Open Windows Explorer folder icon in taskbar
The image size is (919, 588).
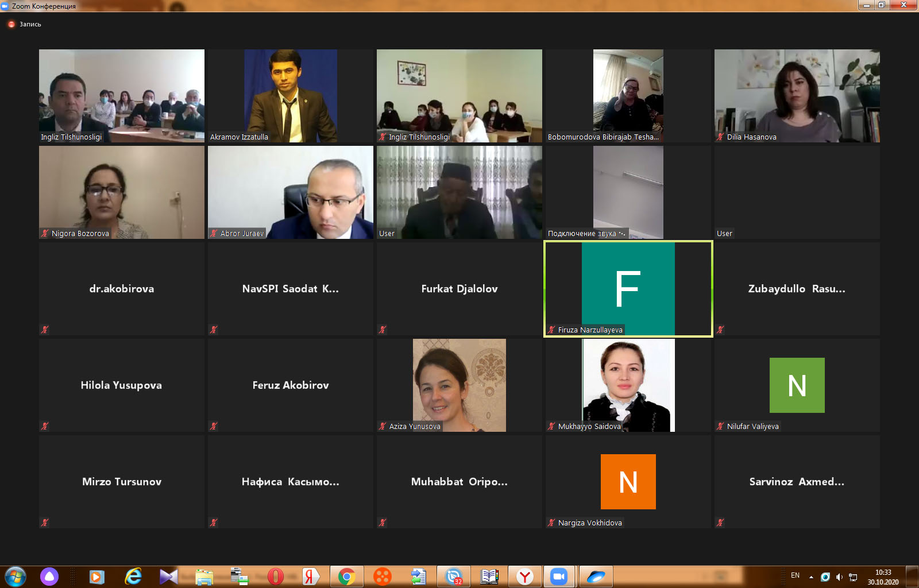coord(204,576)
